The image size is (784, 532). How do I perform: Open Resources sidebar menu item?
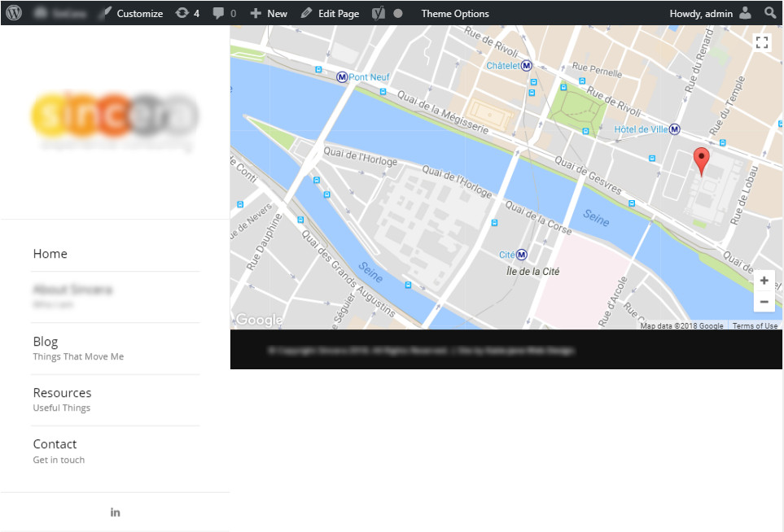(63, 399)
